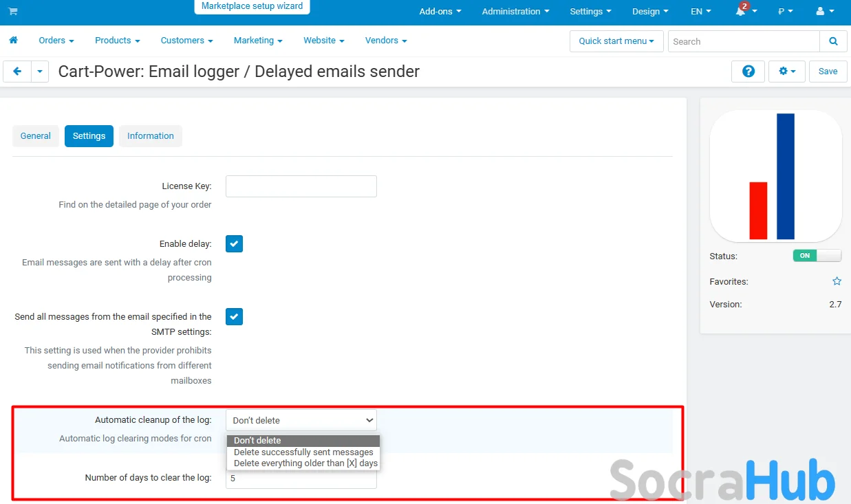Open the help question mark icon

click(748, 72)
